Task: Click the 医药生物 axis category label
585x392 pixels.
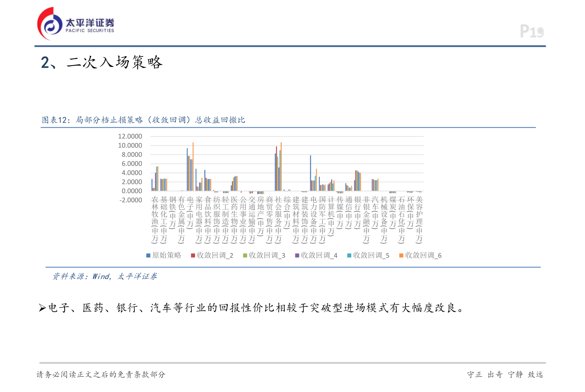Action: [x=234, y=219]
